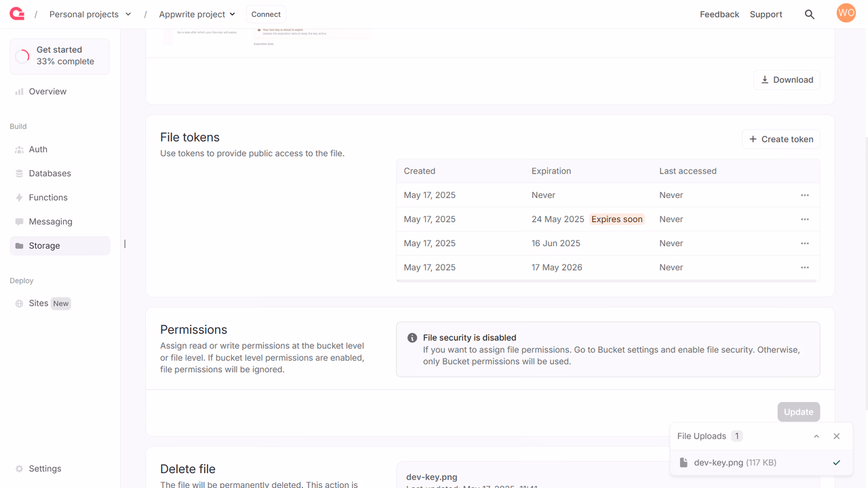Click the 17 May 2026 expiration cell
868x488 pixels.
point(557,268)
